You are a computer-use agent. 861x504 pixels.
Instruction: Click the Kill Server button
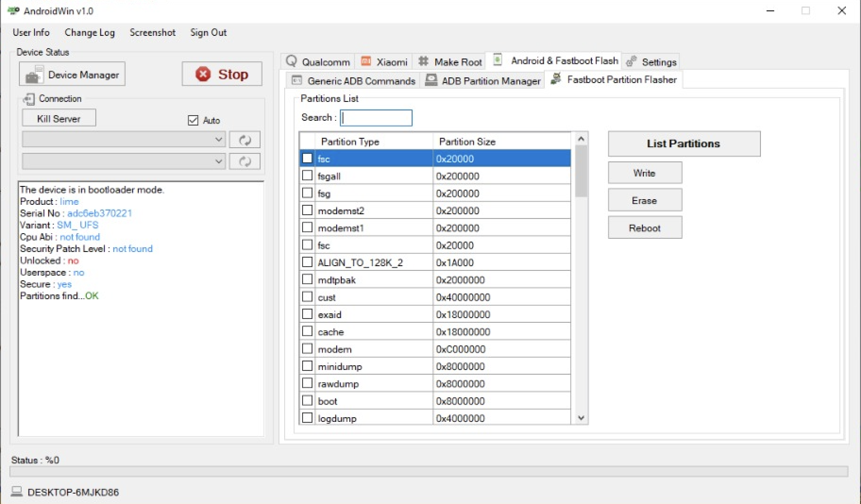click(x=59, y=118)
